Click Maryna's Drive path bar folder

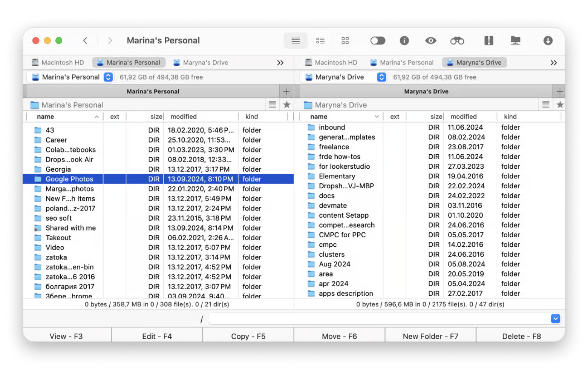335,105
